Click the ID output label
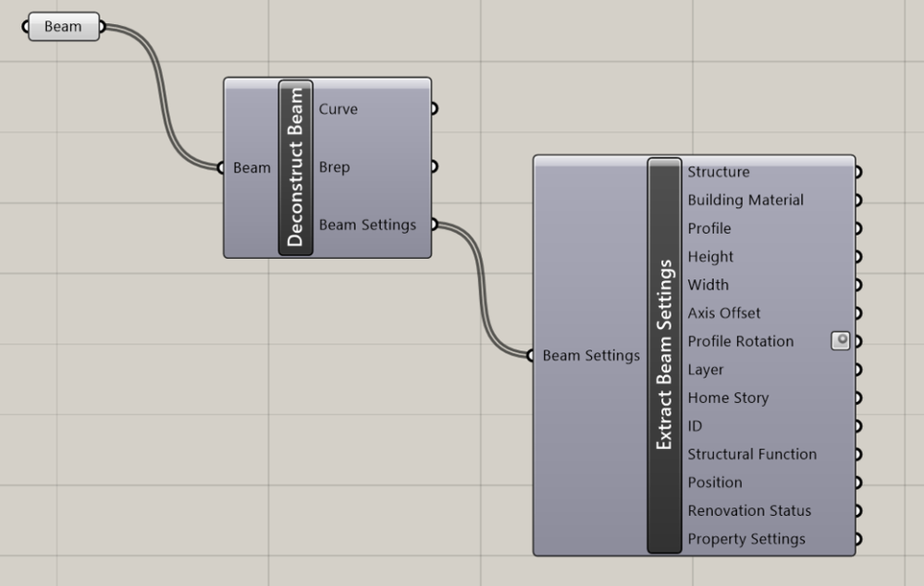The image size is (924, 586). 695,426
